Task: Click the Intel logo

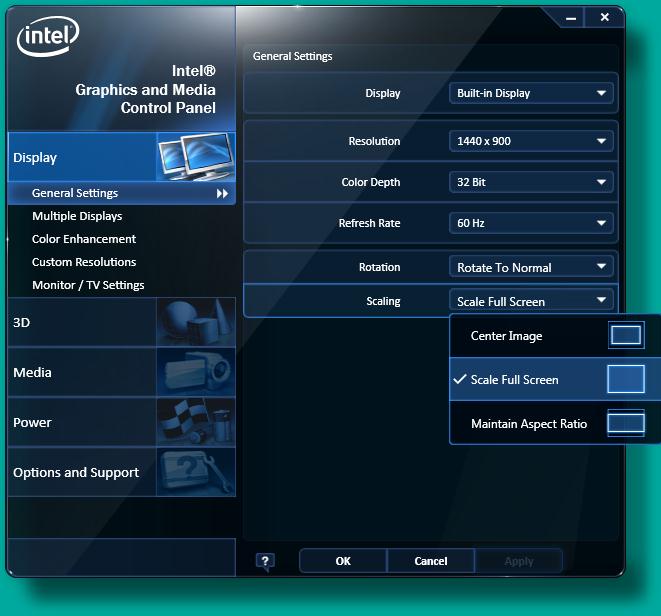Action: coord(47,40)
